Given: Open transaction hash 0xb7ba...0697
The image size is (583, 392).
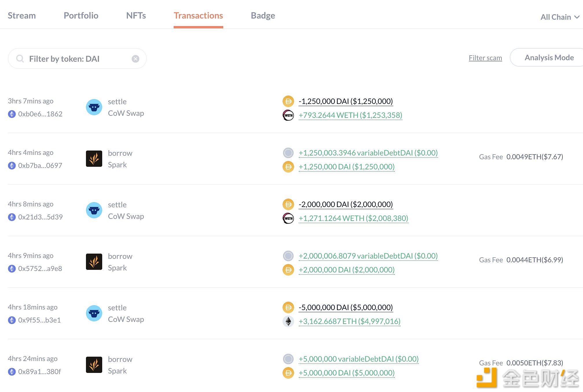Looking at the screenshot, I should coord(40,166).
